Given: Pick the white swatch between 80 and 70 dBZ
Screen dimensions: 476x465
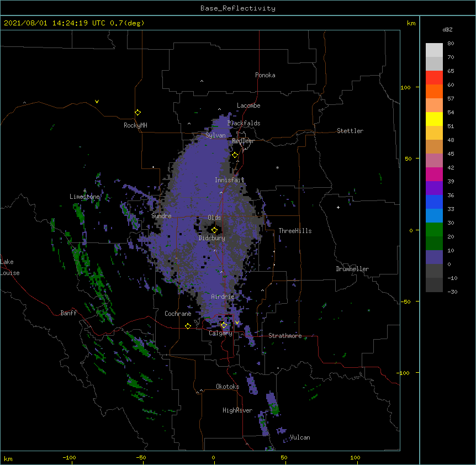Looking at the screenshot, I should [434, 50].
